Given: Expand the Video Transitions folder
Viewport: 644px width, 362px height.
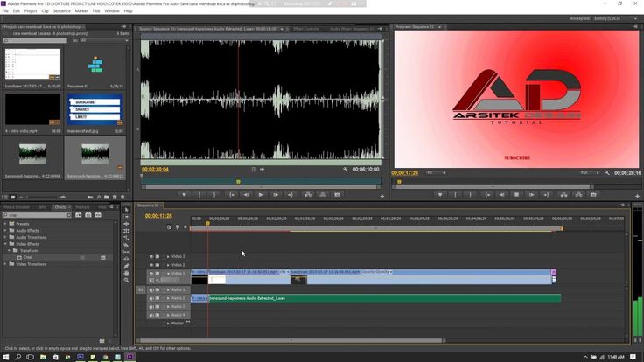Looking at the screenshot, I should click(4, 264).
